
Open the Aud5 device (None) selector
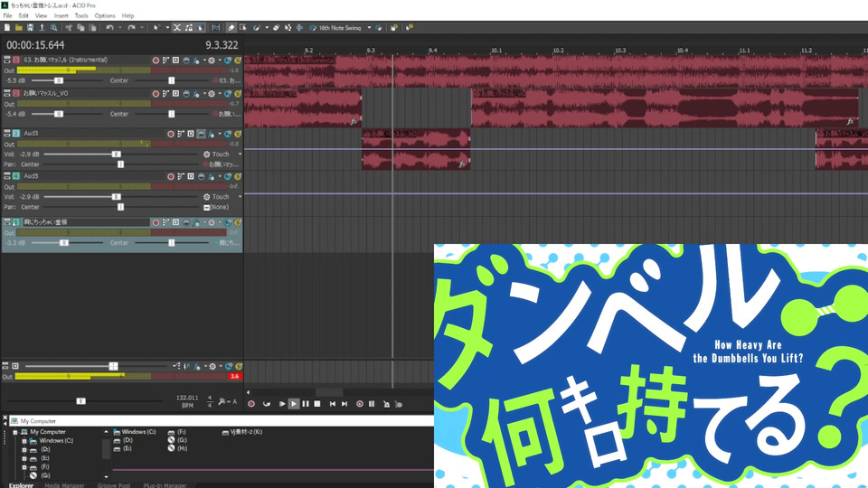pyautogui.click(x=216, y=207)
